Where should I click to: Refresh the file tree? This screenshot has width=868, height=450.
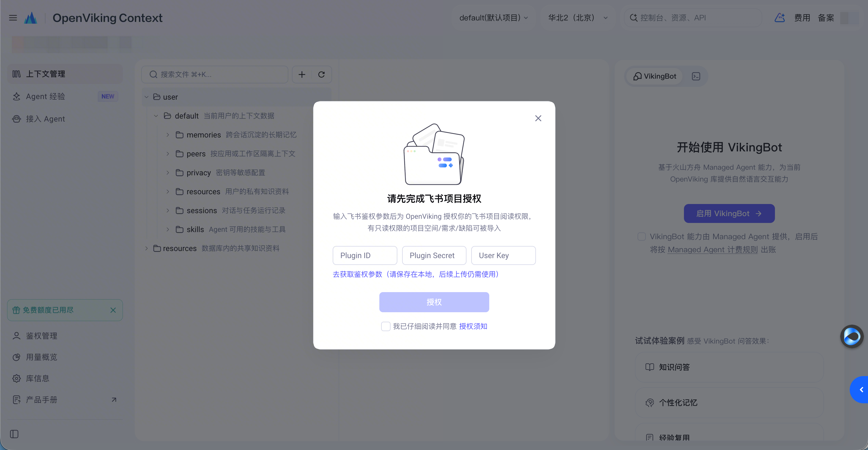(x=321, y=75)
